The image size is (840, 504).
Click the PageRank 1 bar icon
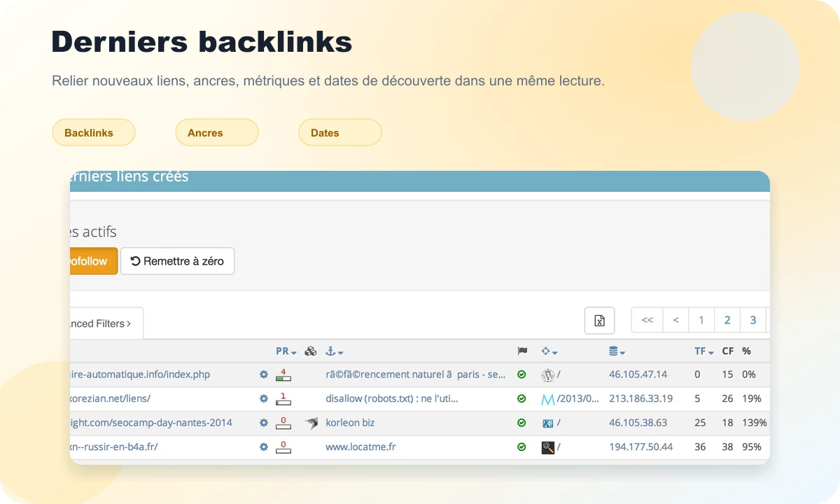coord(283,398)
